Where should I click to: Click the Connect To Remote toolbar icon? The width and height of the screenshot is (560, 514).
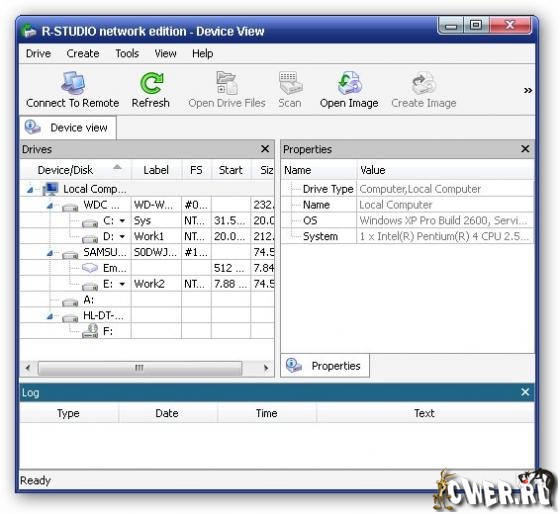coord(73,83)
